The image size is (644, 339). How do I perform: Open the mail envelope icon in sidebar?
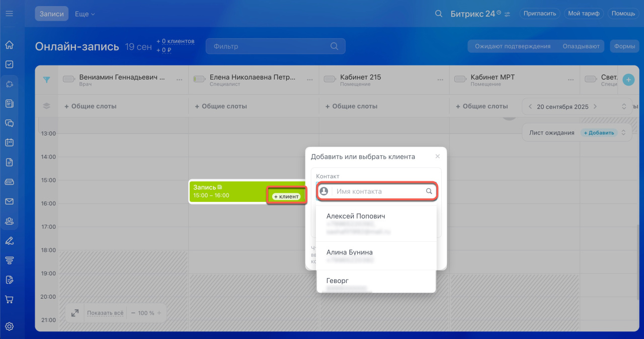[9, 201]
